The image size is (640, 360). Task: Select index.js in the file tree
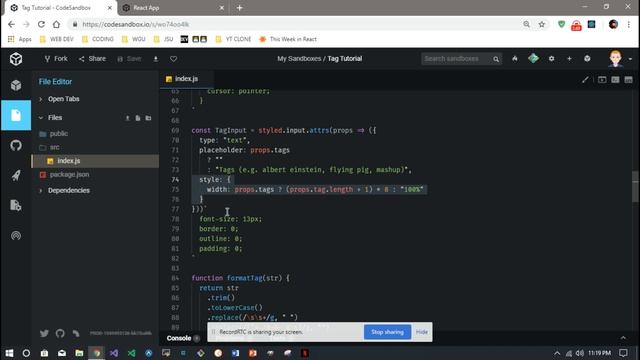(96, 161)
